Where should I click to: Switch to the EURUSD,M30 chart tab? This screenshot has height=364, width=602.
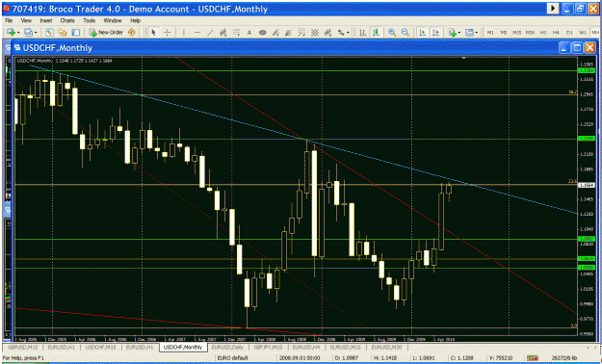point(387,347)
